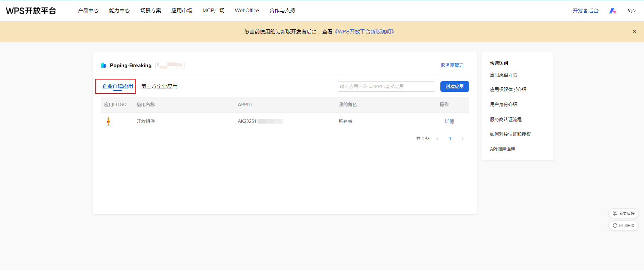This screenshot has height=270, width=644.
Task: Click the H2O user profile icon
Action: coord(631,11)
